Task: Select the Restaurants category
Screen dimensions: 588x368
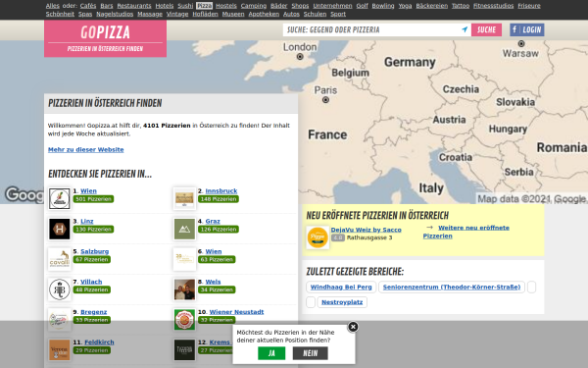Action: [134, 6]
